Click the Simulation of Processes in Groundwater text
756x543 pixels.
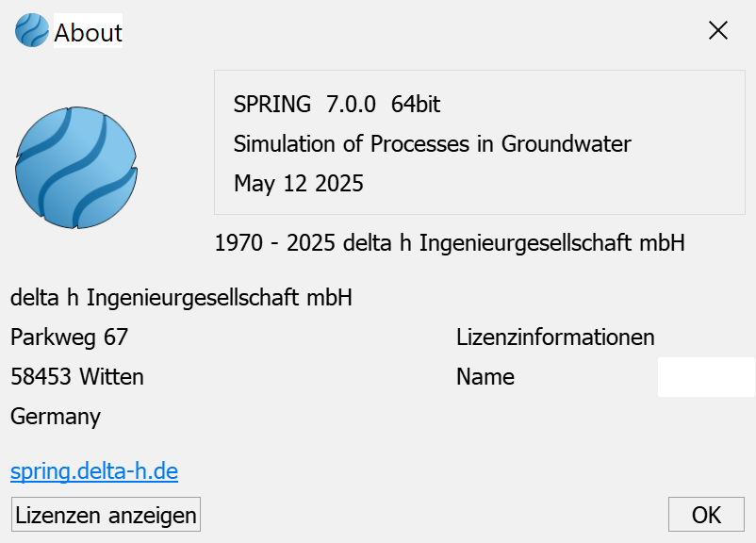[x=432, y=143]
